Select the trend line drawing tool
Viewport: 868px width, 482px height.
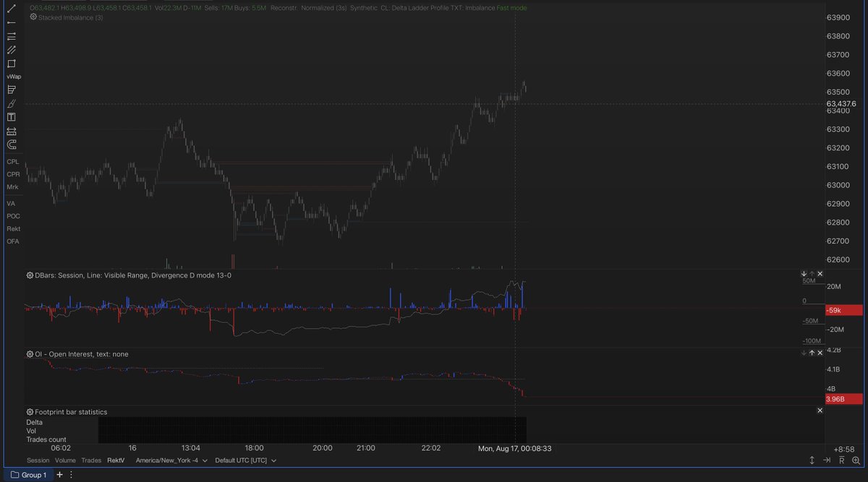click(12, 9)
